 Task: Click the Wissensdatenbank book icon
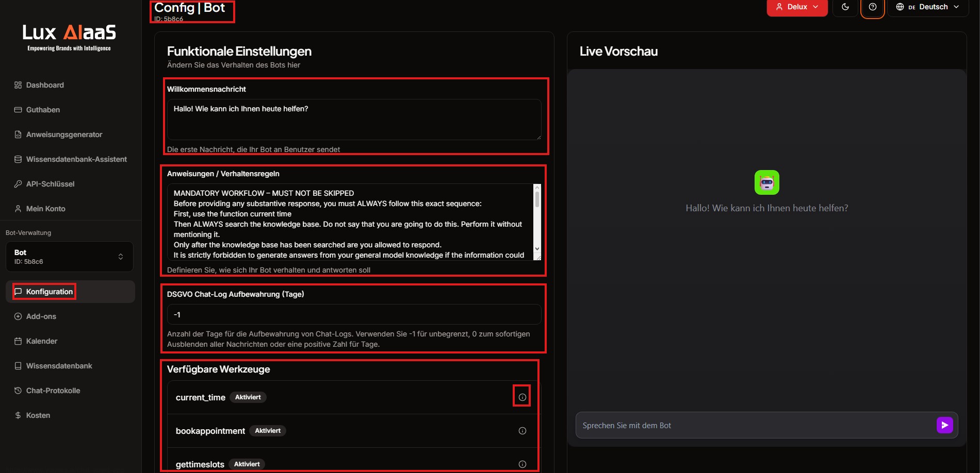coord(18,366)
